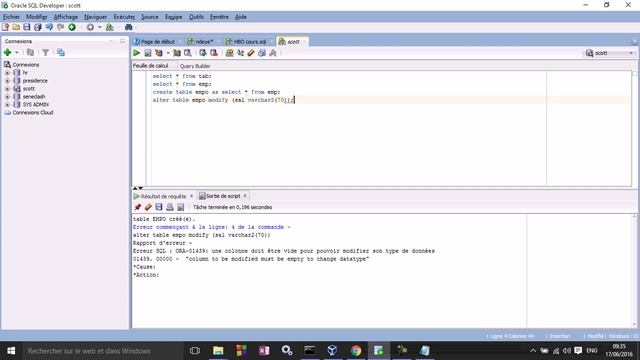This screenshot has height=360, width=640.
Task: Click the SQL Tuning Advisor icon
Action: (x=188, y=53)
